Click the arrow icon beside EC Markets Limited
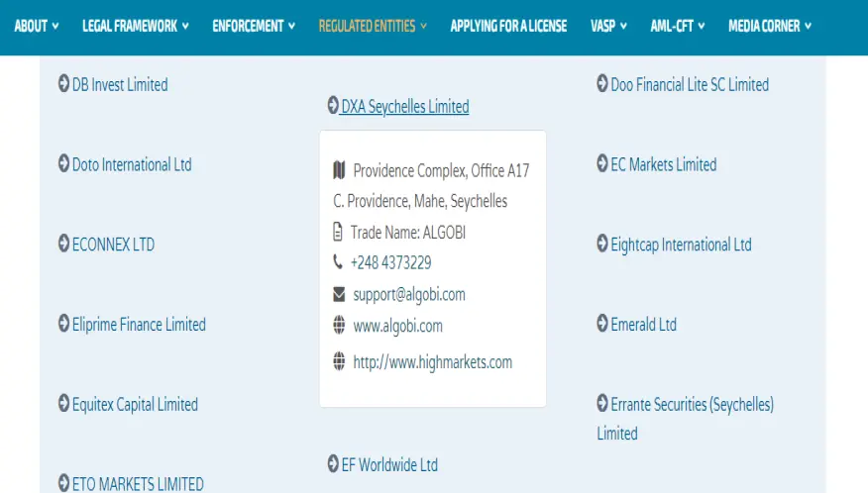 coord(602,163)
